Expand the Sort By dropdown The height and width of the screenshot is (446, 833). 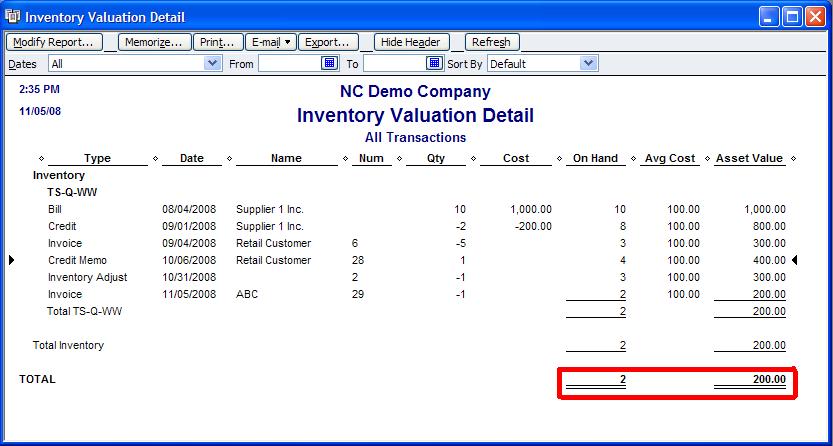(x=588, y=63)
